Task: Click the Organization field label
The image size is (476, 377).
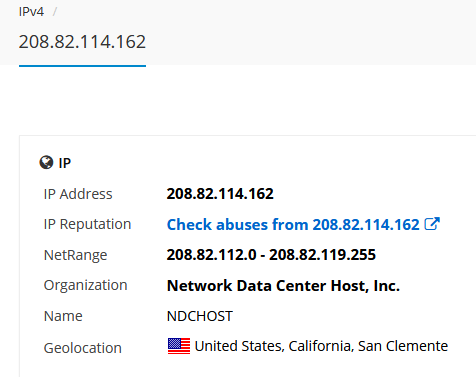Action: [x=85, y=286]
